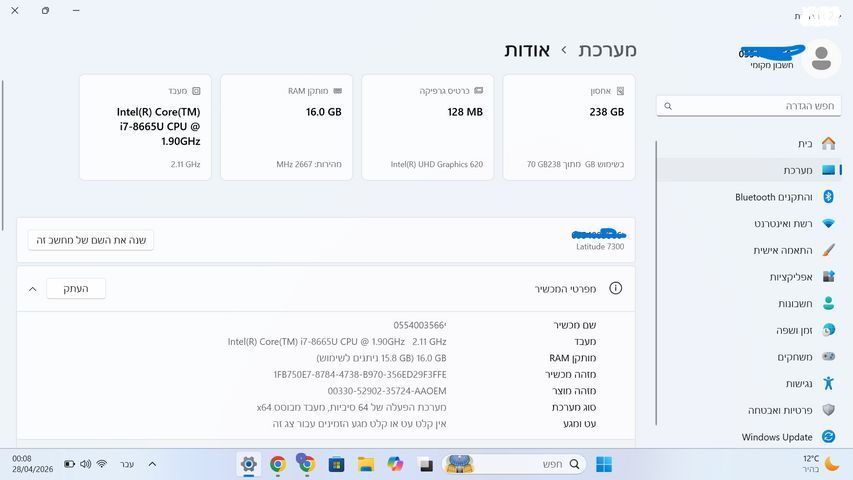
Task: Select 'והתקנים Bluetooth' menu label
Action: [773, 197]
